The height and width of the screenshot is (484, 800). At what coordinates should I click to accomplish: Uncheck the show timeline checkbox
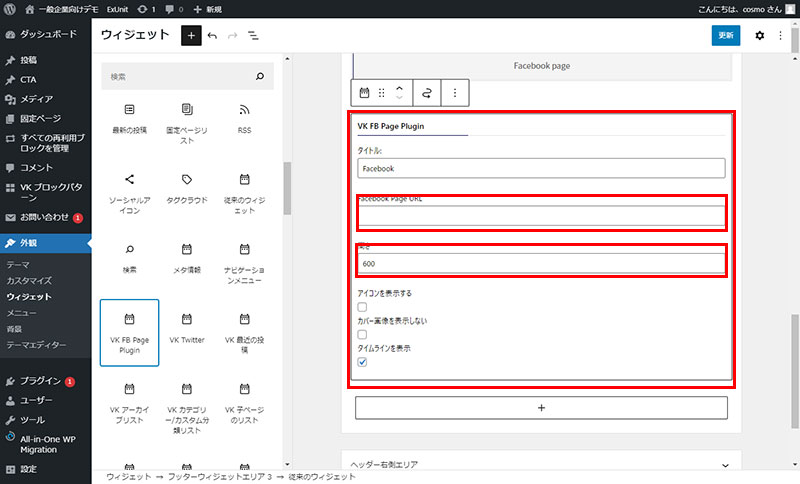point(362,362)
